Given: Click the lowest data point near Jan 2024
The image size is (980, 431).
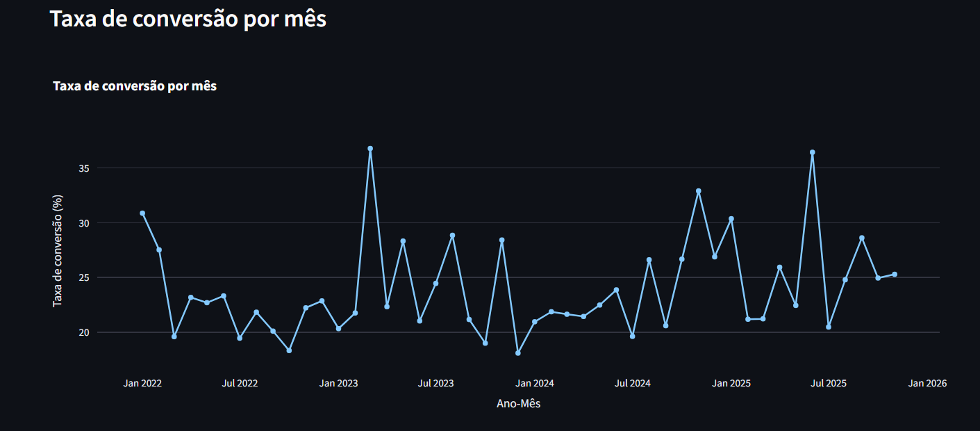Looking at the screenshot, I should pos(518,353).
